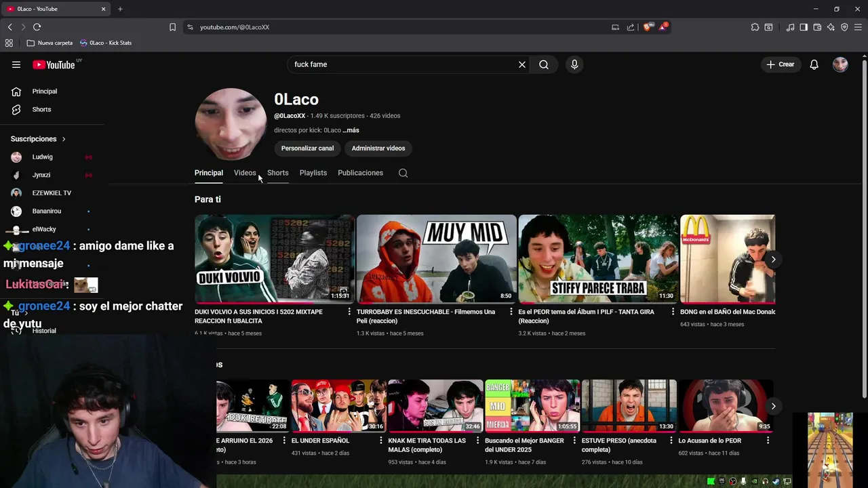
Task: Click the share page icon in address bar
Action: tap(631, 27)
